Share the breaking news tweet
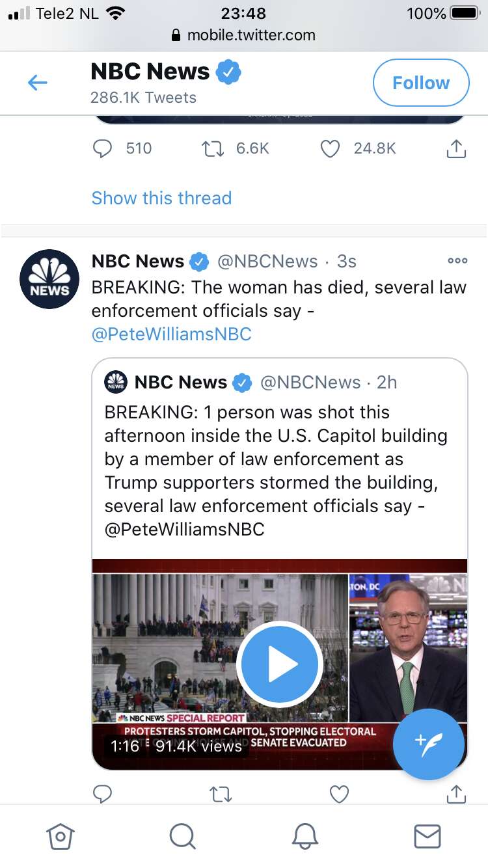 coord(456,794)
